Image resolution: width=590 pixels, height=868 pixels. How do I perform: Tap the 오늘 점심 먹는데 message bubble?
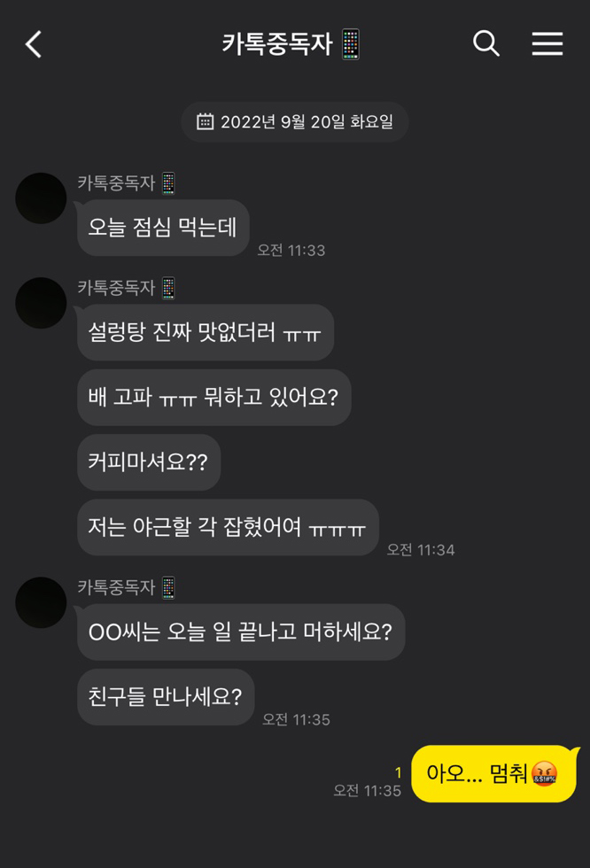(163, 228)
